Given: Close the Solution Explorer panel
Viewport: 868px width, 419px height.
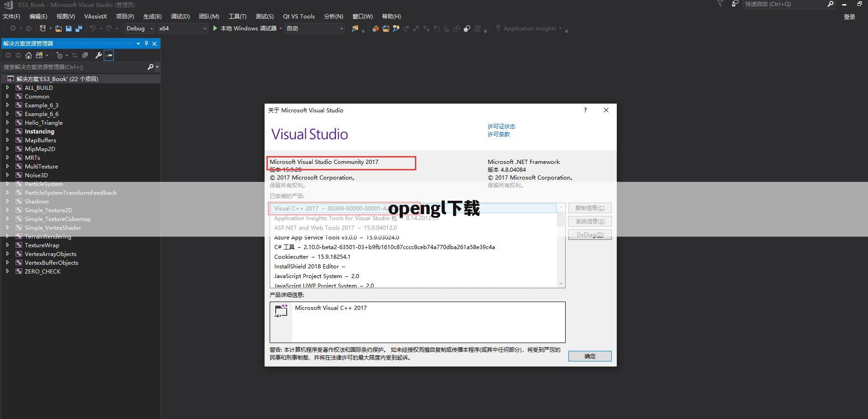Looking at the screenshot, I should tap(154, 43).
